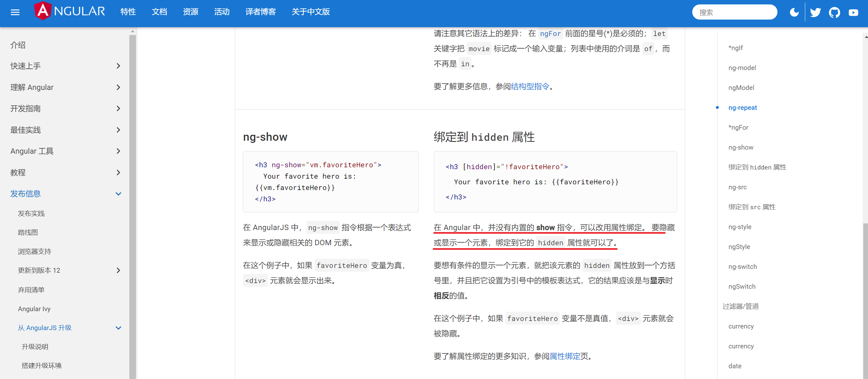The height and width of the screenshot is (379, 868).
Task: Open 浏览器支持 in the sidebar
Action: 34,251
